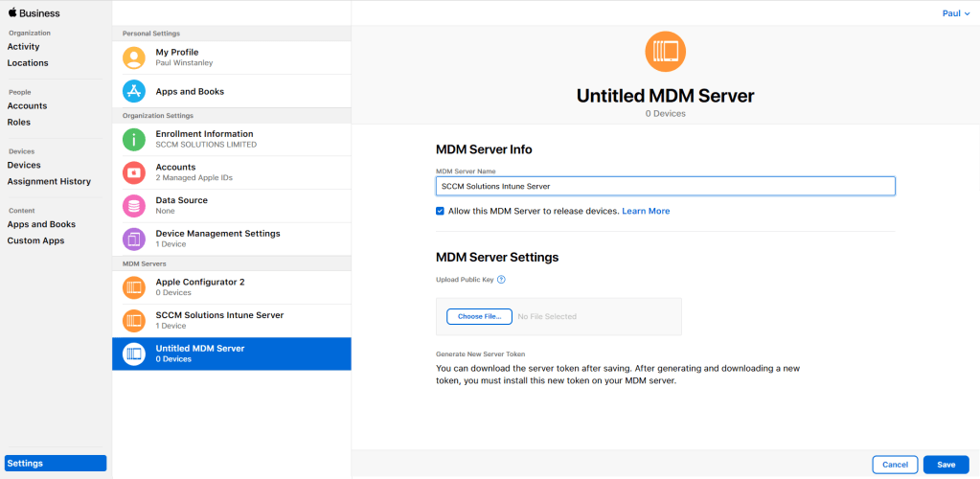Click the purple Device Management Settings icon

click(135, 239)
